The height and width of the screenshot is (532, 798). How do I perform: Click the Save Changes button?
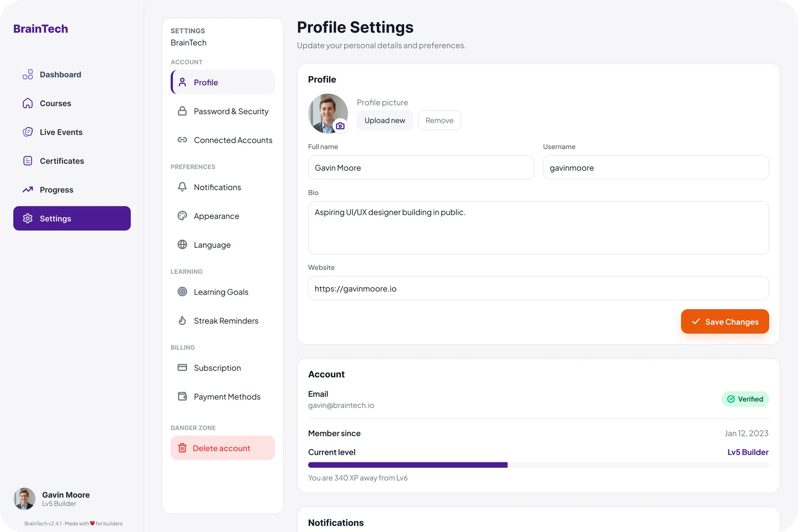coord(725,321)
